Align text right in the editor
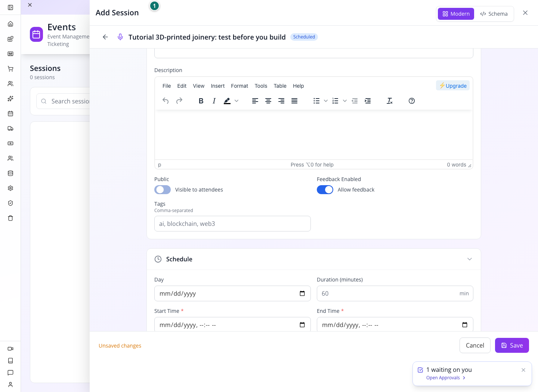The image size is (538, 392). click(x=281, y=101)
